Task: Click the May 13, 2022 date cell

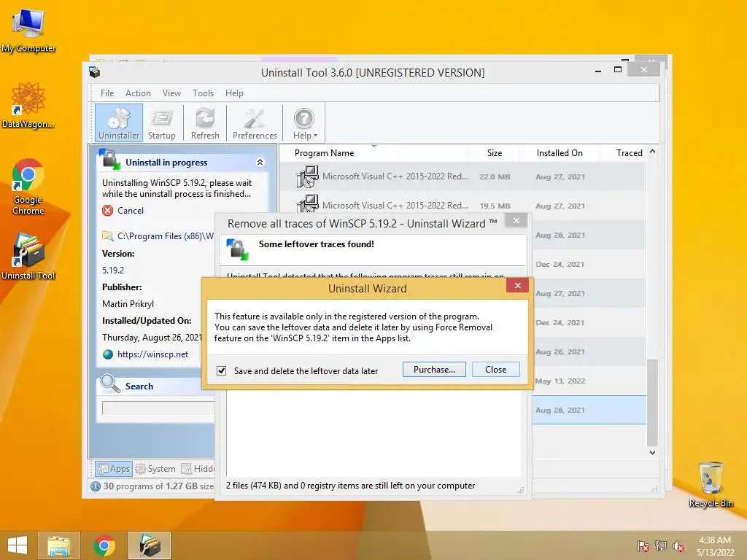Action: (560, 381)
